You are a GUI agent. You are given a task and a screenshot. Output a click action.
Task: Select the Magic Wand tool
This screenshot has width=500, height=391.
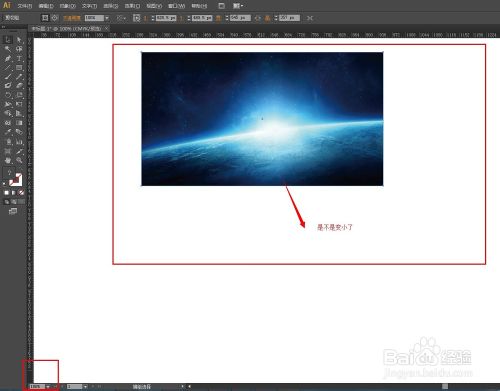tap(8, 49)
